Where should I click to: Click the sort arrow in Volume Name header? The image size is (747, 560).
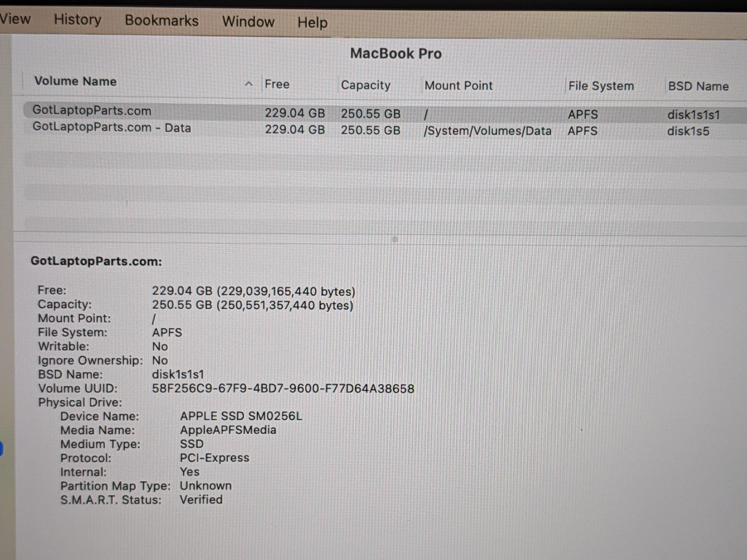click(249, 84)
